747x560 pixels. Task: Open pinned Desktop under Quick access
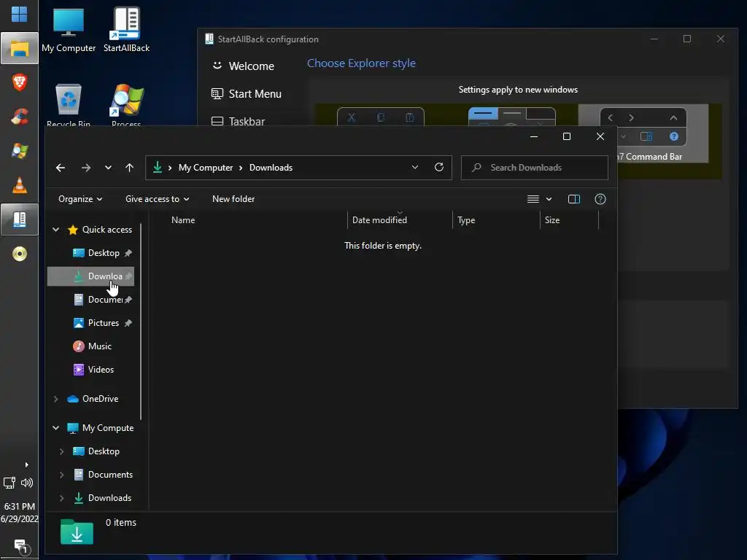[x=104, y=253]
